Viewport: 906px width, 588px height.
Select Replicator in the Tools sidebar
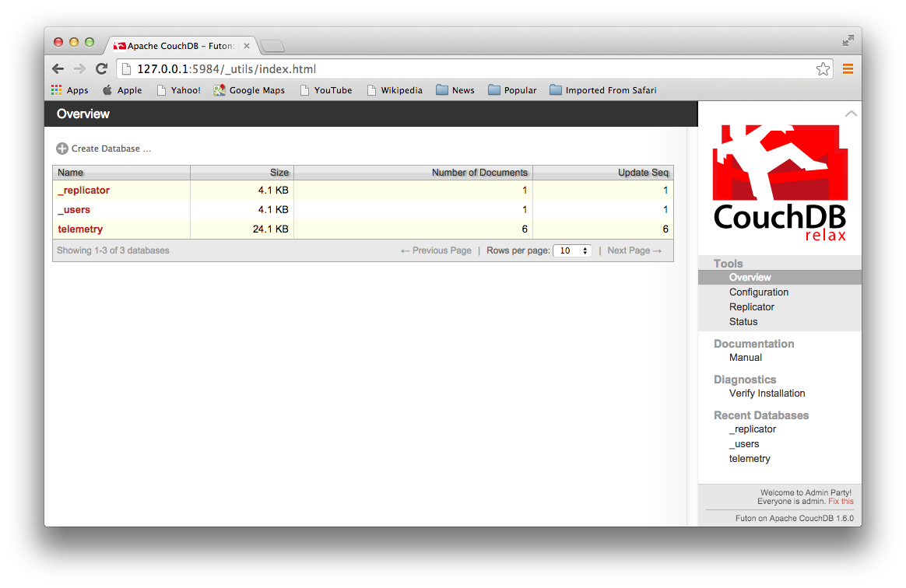751,307
